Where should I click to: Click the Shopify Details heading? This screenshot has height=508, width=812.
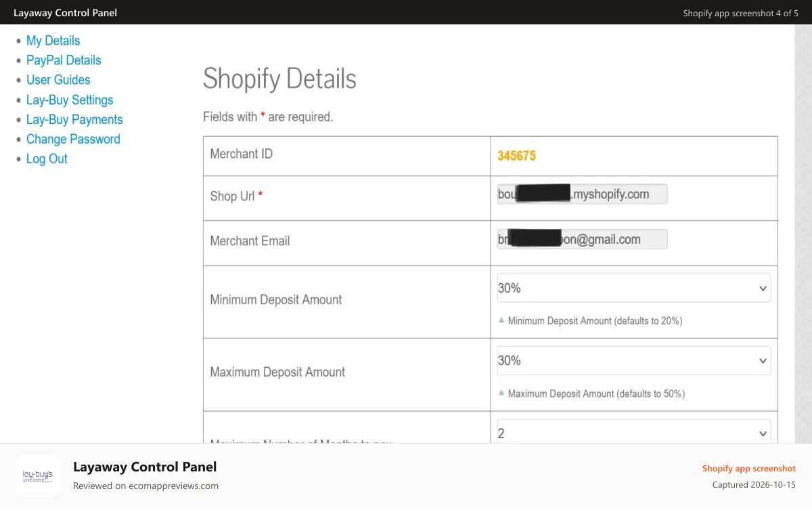tap(279, 79)
